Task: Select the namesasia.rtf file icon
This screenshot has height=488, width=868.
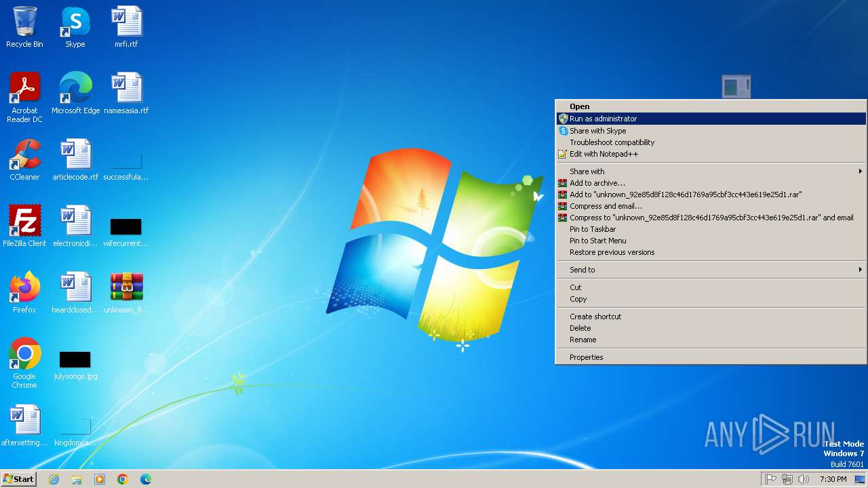Action: (126, 94)
